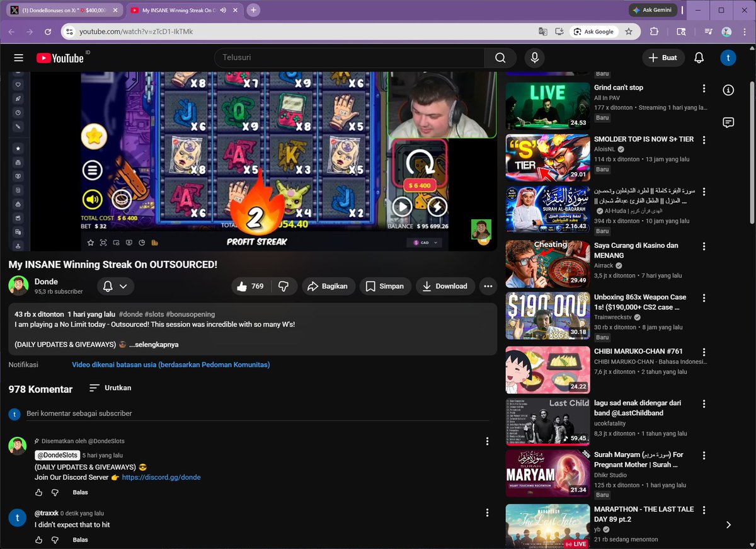Viewport: 756px width, 549px height.
Task: Download the video
Action: (x=445, y=286)
